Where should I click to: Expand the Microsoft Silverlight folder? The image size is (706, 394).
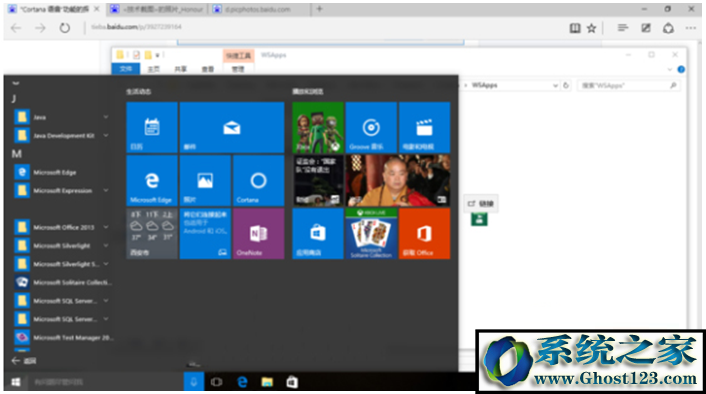point(62,245)
